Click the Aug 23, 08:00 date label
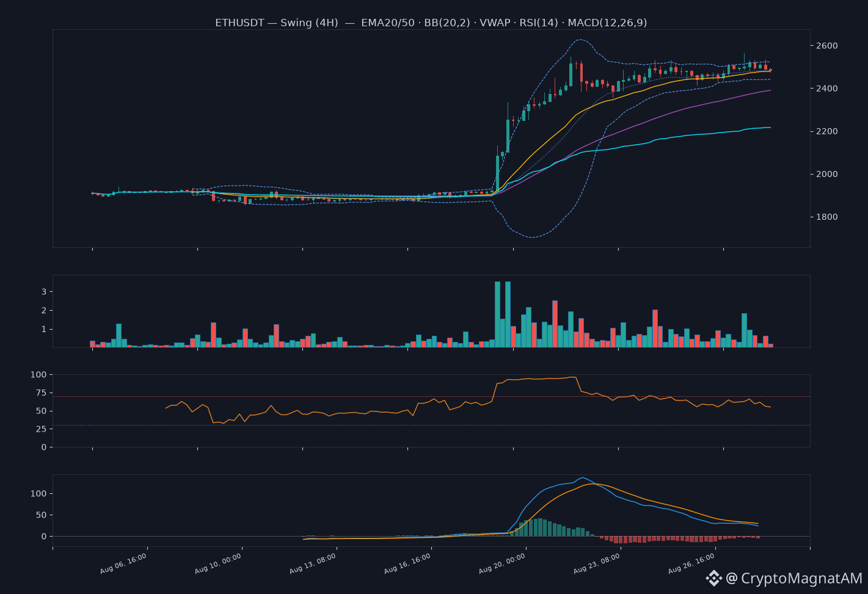Image resolution: width=868 pixels, height=594 pixels. [x=597, y=563]
